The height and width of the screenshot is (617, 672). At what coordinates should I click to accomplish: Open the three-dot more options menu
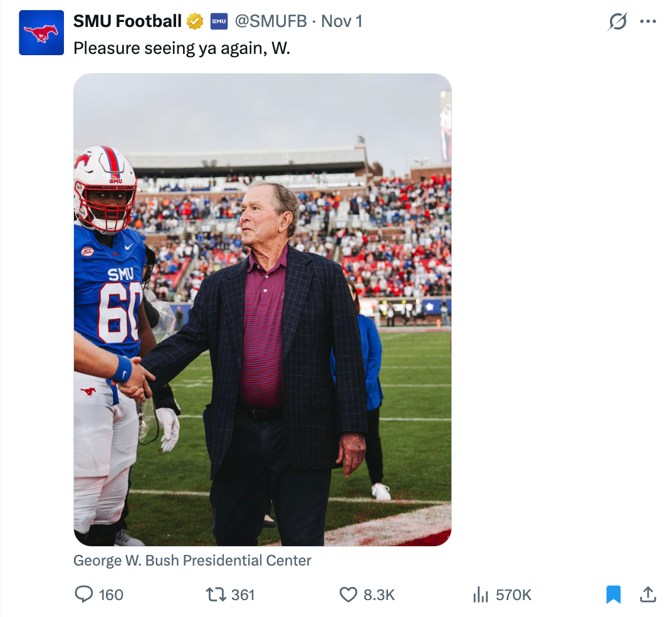[648, 22]
